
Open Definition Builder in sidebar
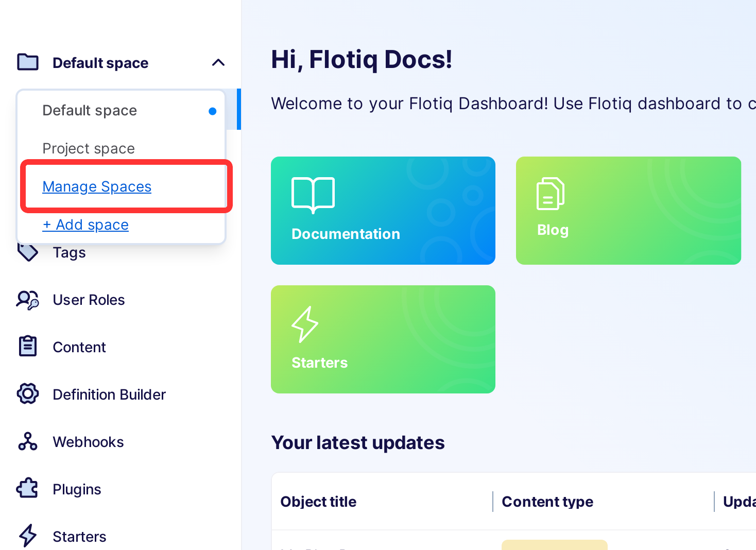pos(109,395)
